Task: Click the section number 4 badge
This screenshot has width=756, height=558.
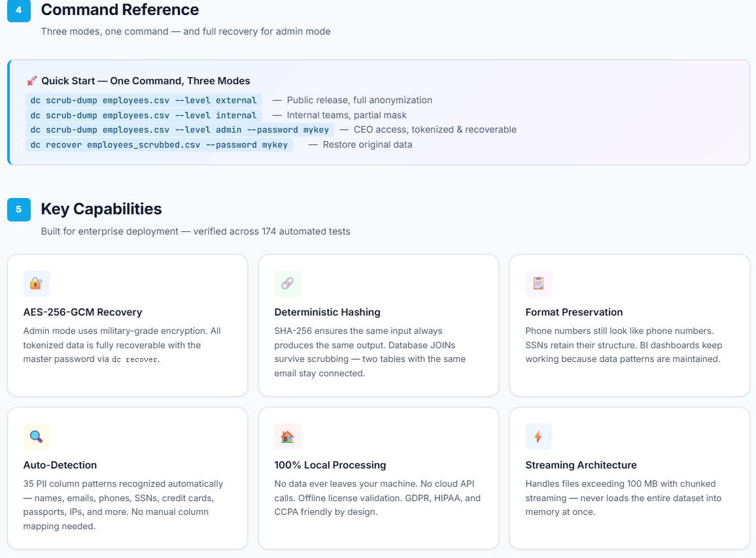Action: click(19, 10)
